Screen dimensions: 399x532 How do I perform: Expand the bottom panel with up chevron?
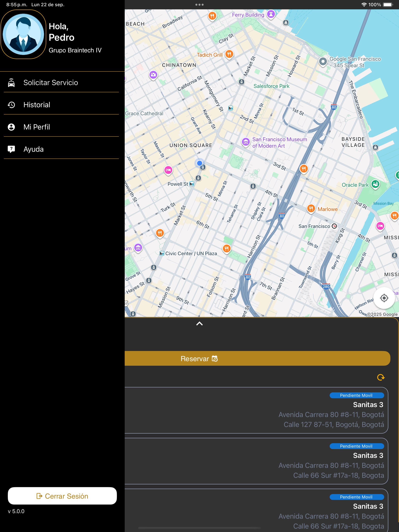(x=199, y=324)
